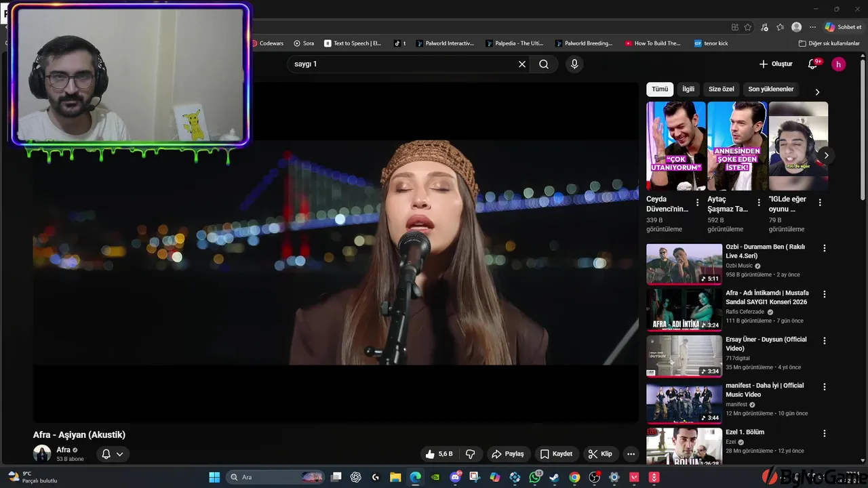Add this page to browser favorites
Screen dimensions: 868x488
pyautogui.click(x=748, y=27)
